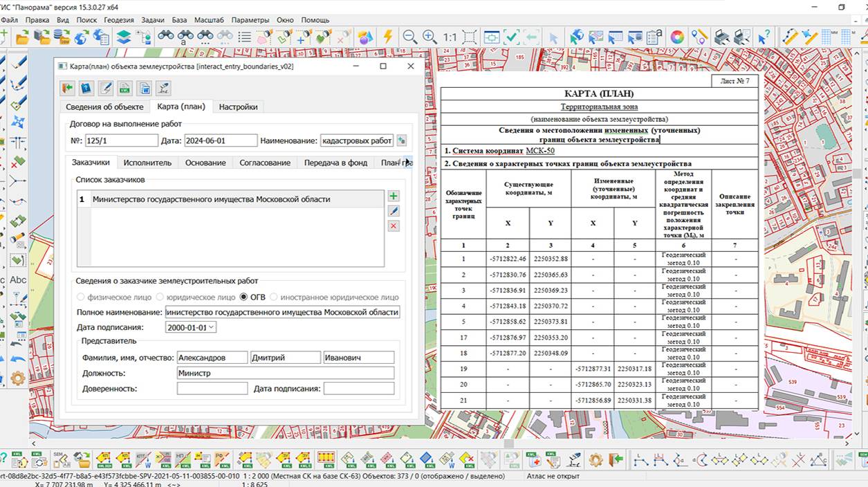Click the lightning bolt toolbar icon
This screenshot has height=487, width=868.
pyautogui.click(x=388, y=37)
